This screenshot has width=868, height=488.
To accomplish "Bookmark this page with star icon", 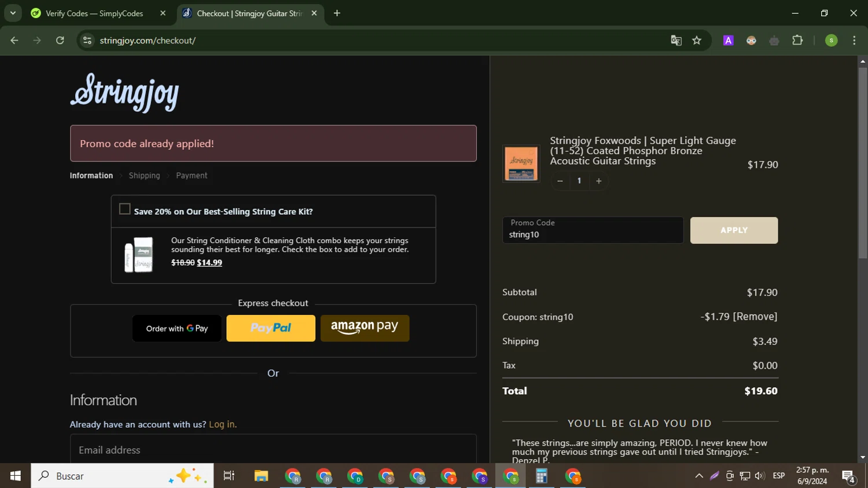I will click(x=697, y=41).
